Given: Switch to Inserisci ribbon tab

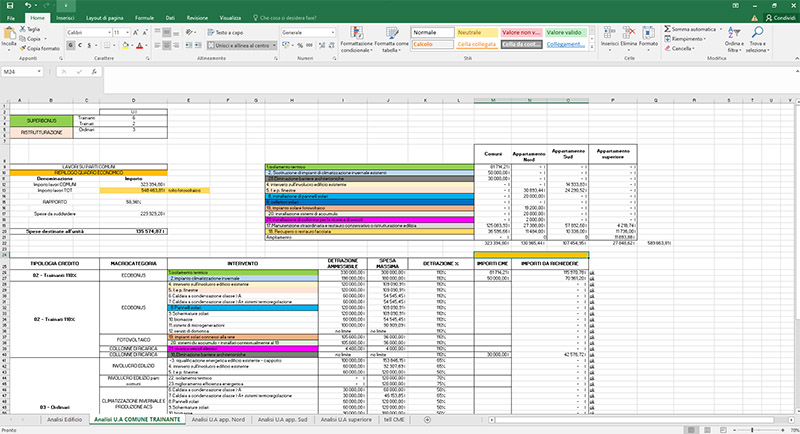Looking at the screenshot, I should click(x=65, y=18).
